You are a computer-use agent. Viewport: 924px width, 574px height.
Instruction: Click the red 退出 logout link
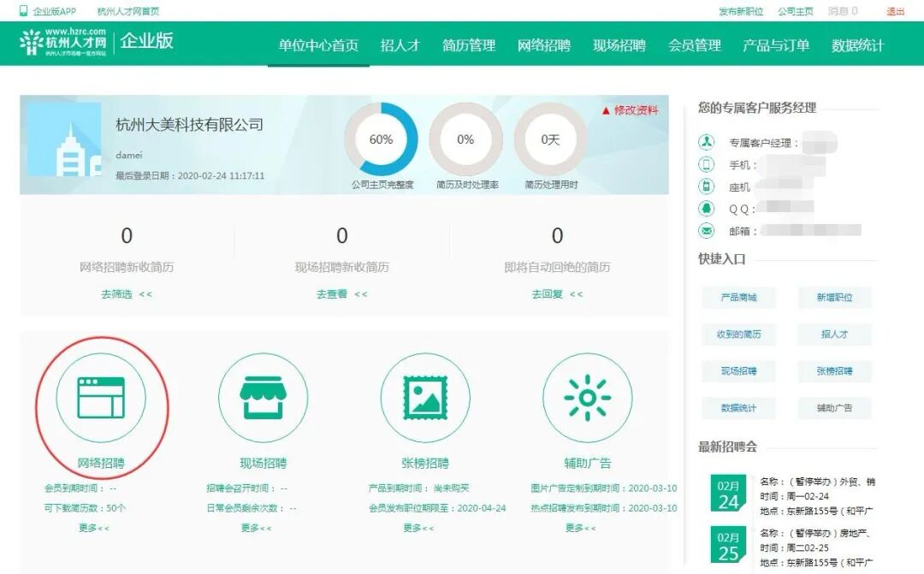point(896,11)
